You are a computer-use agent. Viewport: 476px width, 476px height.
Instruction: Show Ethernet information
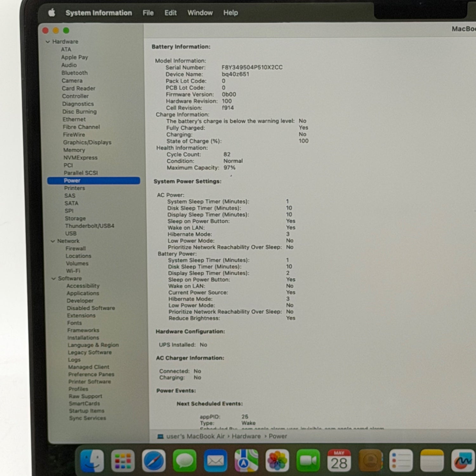[74, 119]
